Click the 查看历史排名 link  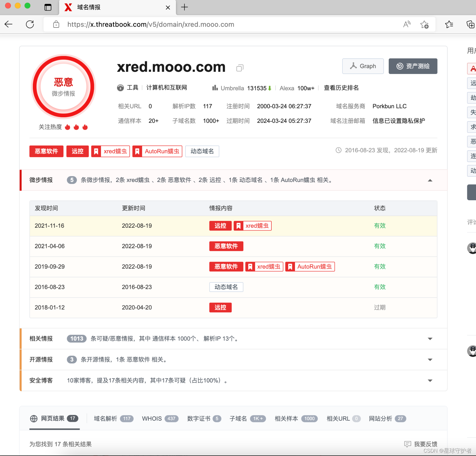pos(341,88)
